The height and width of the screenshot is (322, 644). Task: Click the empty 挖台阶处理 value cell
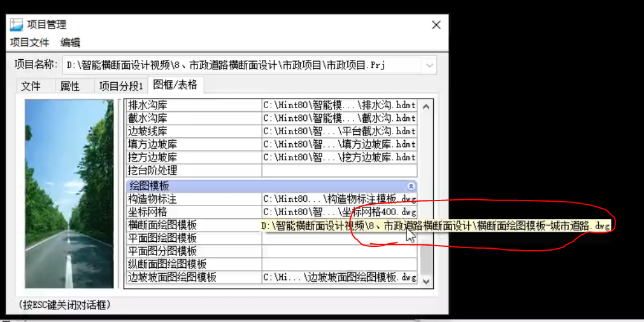click(x=339, y=171)
